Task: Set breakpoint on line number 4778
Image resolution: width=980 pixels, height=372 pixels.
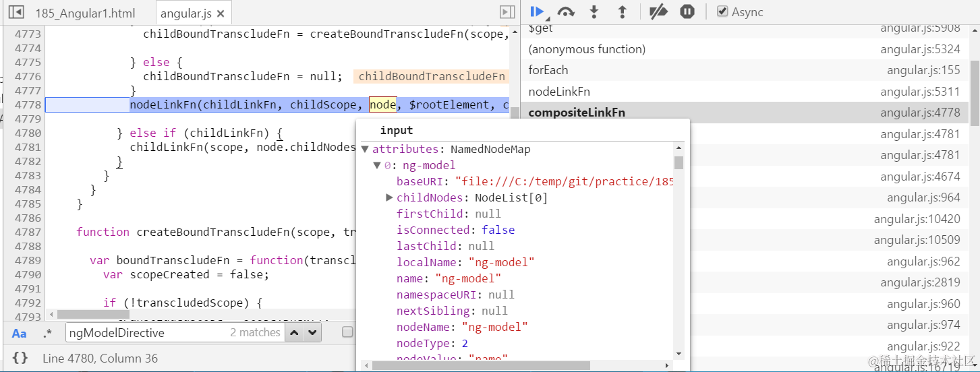Action: click(x=27, y=104)
